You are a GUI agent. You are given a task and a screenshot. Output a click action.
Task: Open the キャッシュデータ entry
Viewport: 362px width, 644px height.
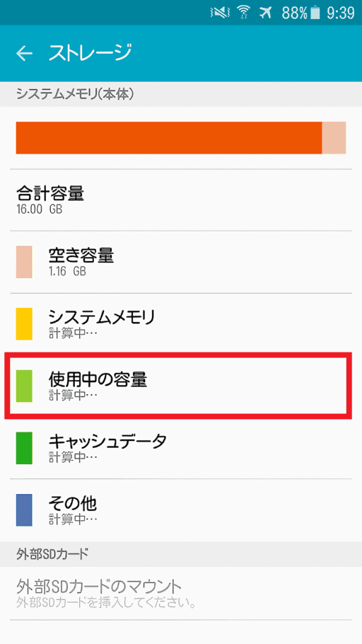point(181,448)
